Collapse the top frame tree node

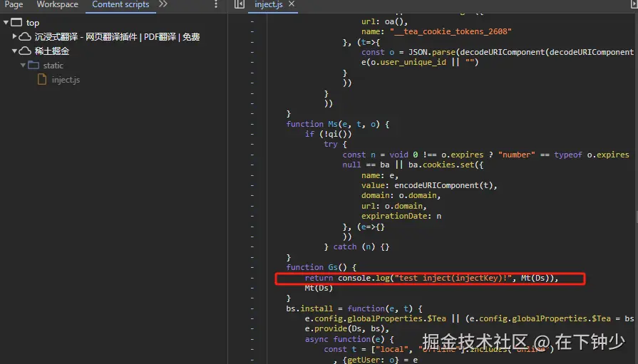coord(6,23)
